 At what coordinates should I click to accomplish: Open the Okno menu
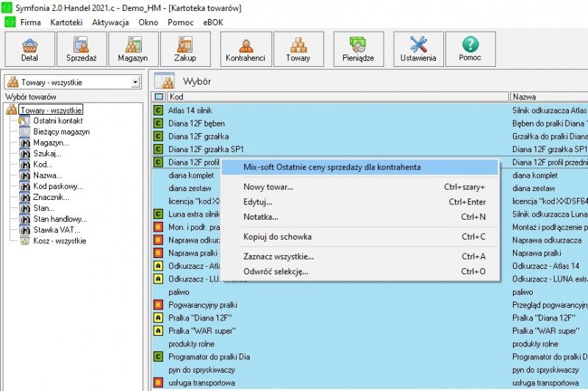(148, 23)
